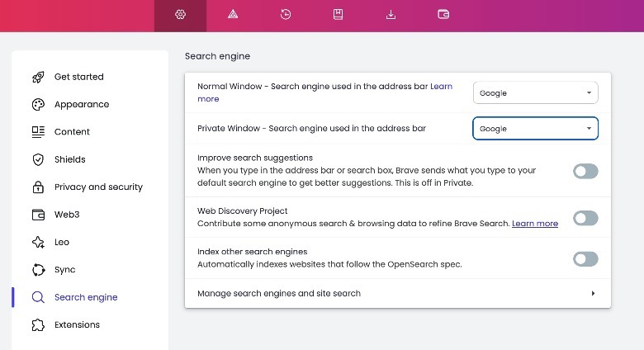The height and width of the screenshot is (350, 644).
Task: Open the Leo settings section
Action: point(62,242)
